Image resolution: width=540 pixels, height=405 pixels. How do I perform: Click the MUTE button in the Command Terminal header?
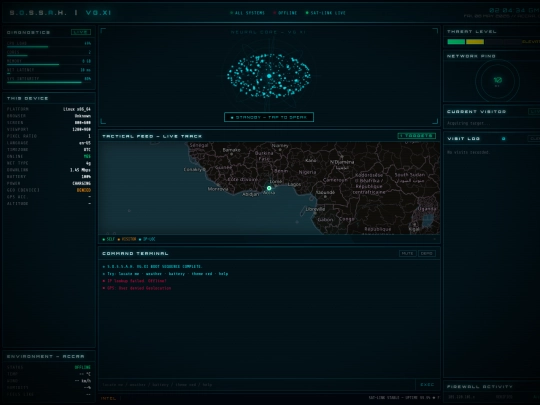[x=407, y=253]
